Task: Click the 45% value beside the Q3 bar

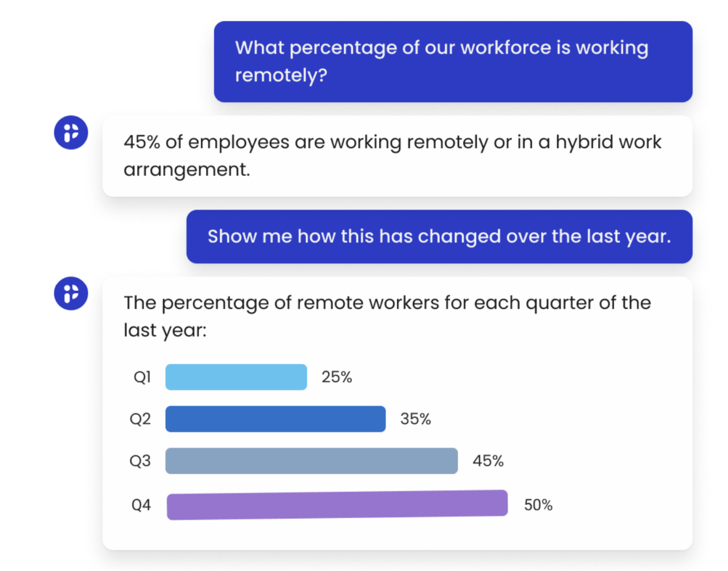Action: pyautogui.click(x=488, y=461)
